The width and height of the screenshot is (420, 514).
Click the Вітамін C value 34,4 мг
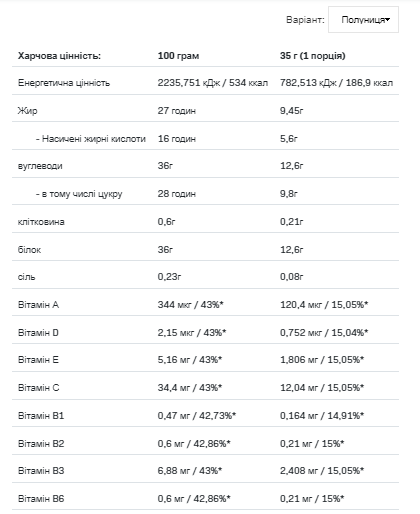[174, 388]
